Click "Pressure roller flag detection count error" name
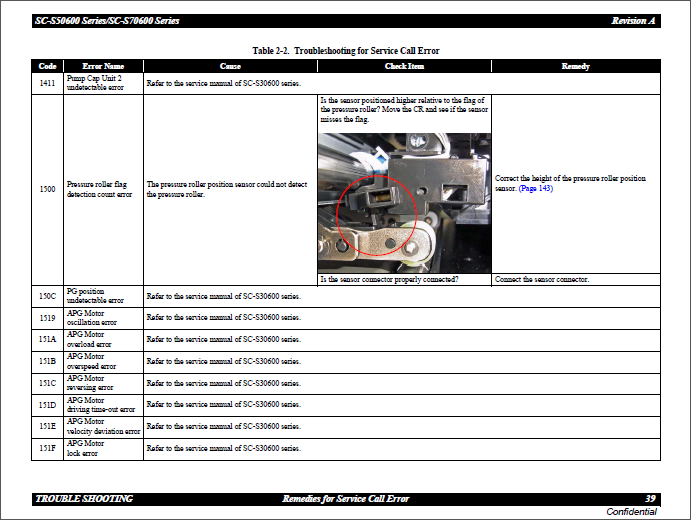Viewport: 691px width, 520px height. coord(100,189)
